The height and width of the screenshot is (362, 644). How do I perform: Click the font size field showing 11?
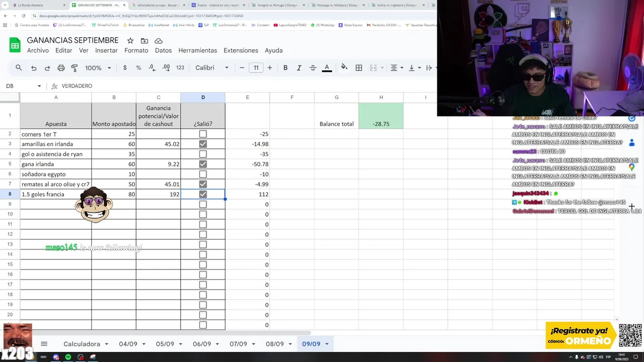pos(256,68)
